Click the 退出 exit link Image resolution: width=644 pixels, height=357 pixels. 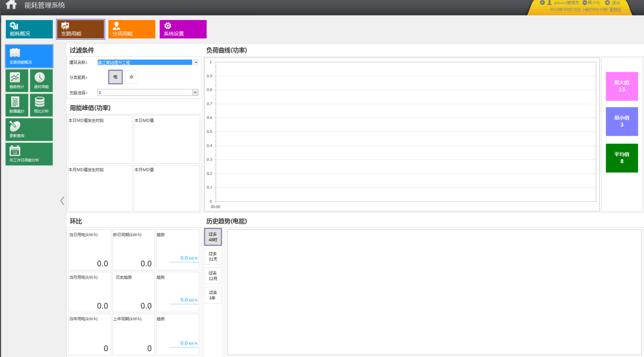pos(613,3)
